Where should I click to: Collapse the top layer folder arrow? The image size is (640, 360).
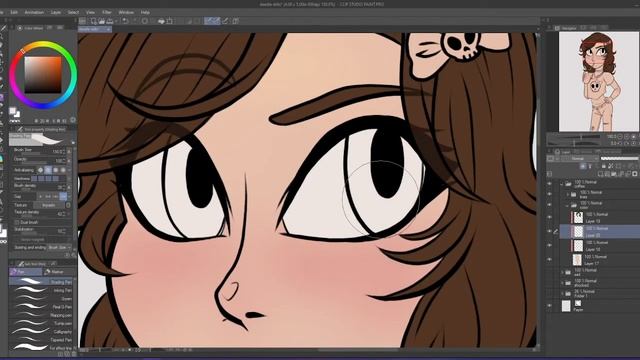click(x=562, y=184)
